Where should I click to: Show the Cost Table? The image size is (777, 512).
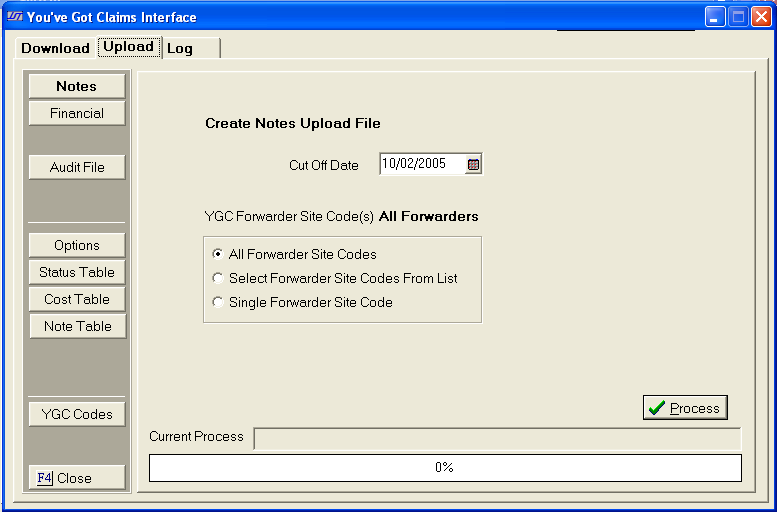pyautogui.click(x=77, y=299)
